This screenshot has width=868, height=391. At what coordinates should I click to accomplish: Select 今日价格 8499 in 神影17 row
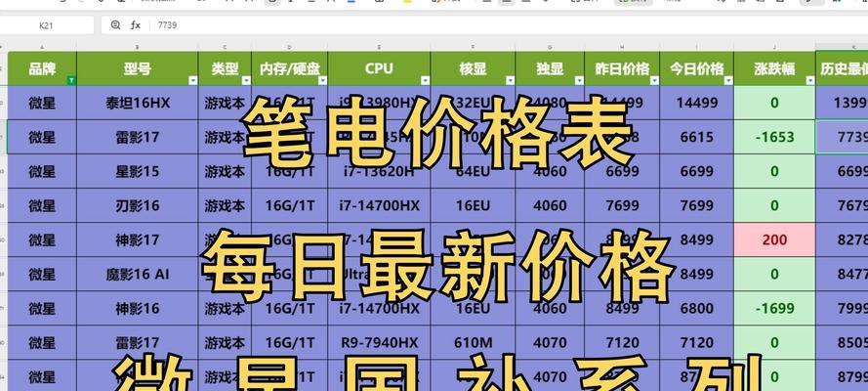[x=697, y=240]
